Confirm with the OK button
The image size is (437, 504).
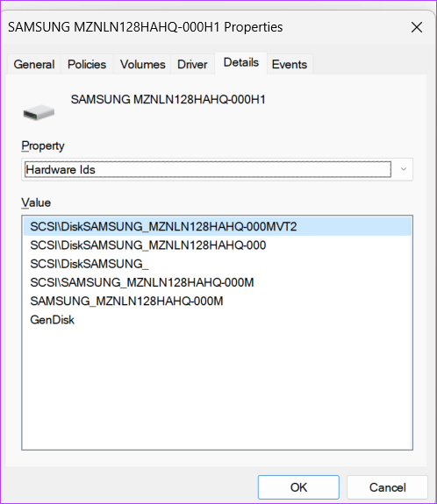(x=298, y=487)
